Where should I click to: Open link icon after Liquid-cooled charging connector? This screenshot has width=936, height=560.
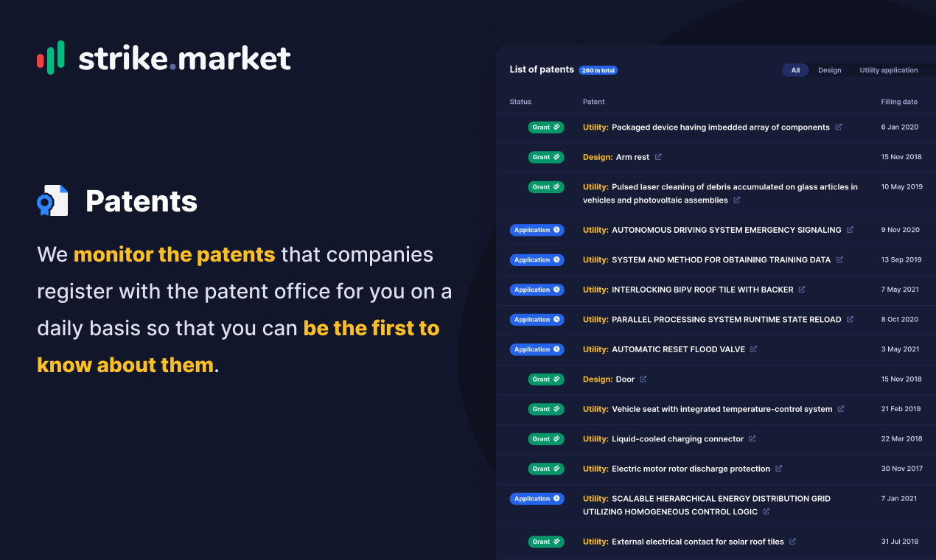752,438
